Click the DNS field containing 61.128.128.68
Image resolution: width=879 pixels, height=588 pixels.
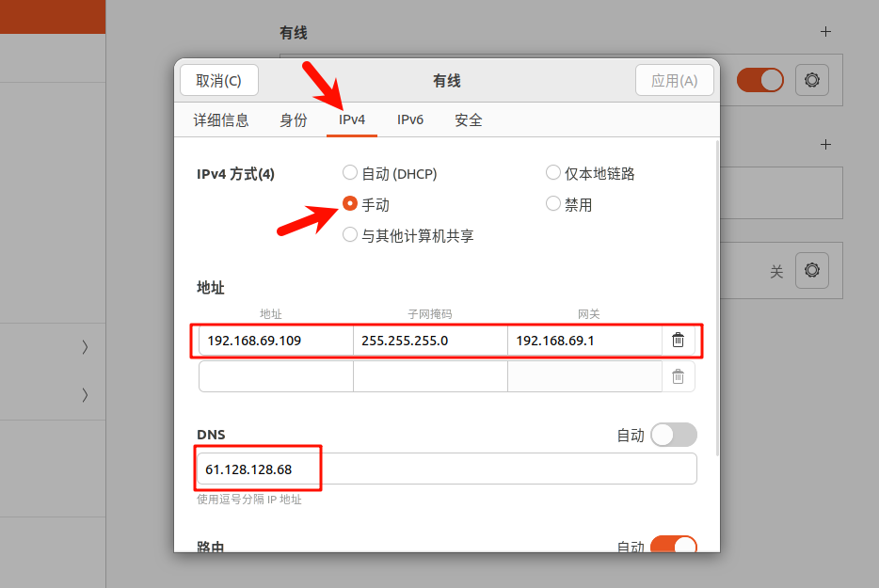446,469
